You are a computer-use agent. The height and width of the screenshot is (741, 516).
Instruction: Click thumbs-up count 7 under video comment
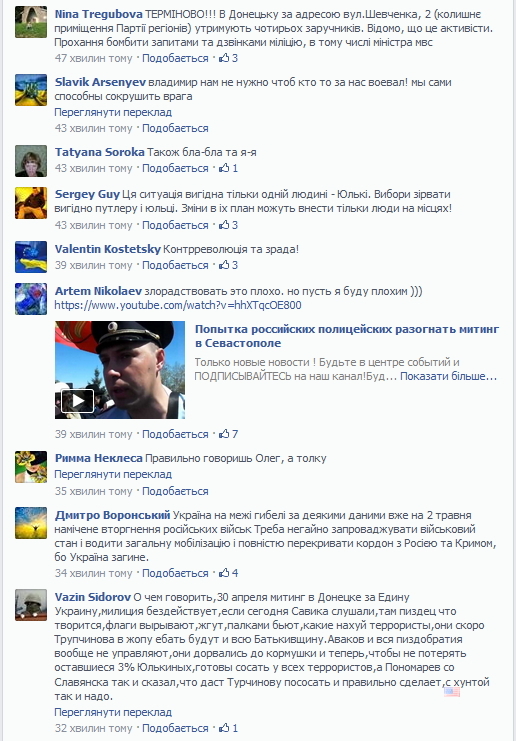point(228,434)
